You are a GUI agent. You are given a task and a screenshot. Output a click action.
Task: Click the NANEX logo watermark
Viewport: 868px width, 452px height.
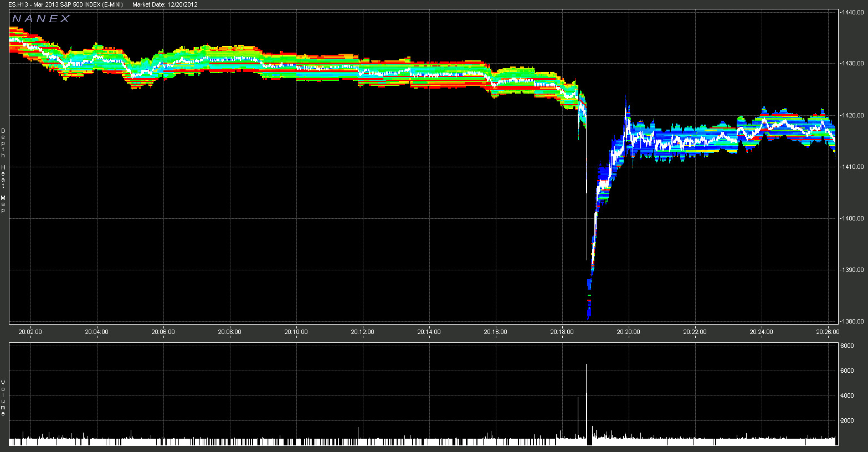41,19
